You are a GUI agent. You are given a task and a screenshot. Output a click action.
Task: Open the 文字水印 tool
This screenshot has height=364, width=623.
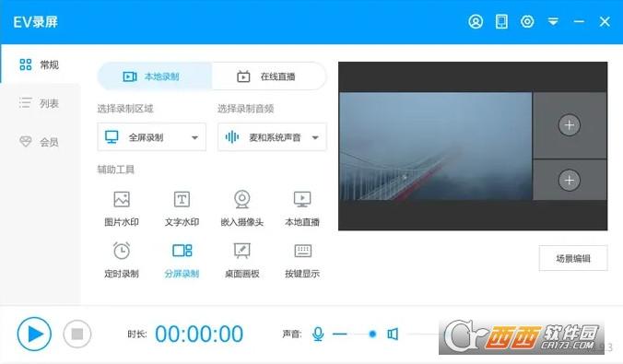point(182,208)
